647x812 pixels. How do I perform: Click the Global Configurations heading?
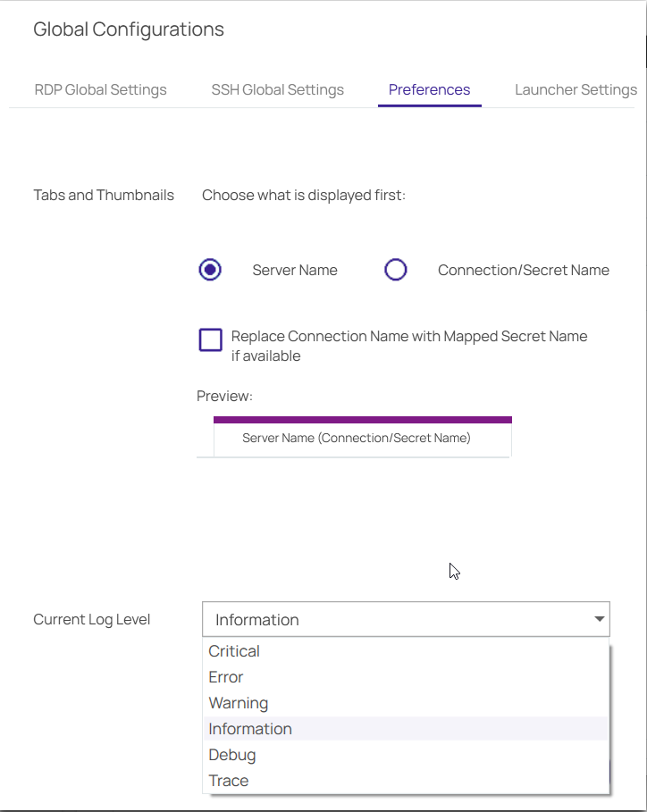[x=129, y=29]
